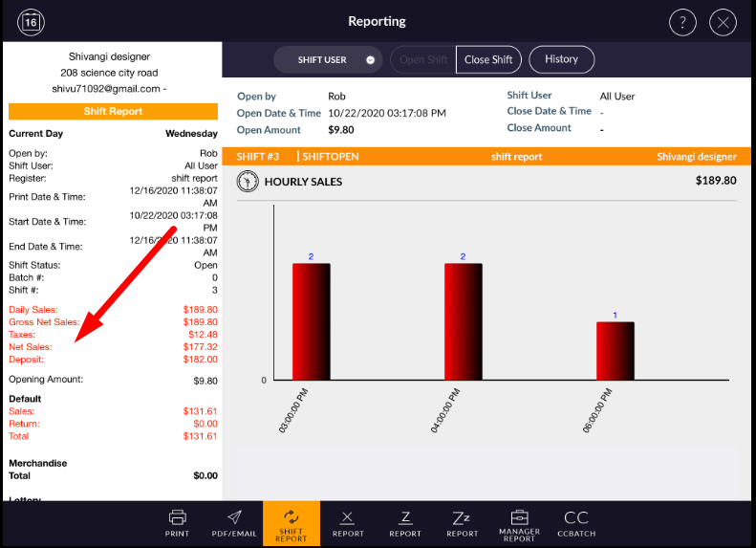756x548 pixels.
Task: Select the Open Shift toggle option
Action: coord(423,59)
